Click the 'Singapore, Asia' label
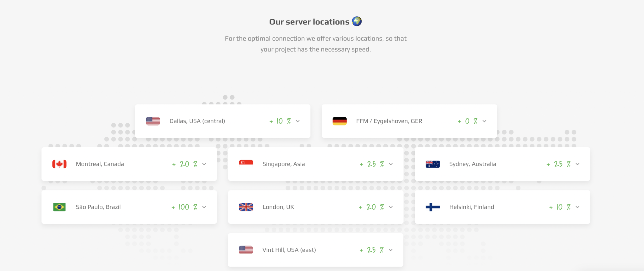 pyautogui.click(x=284, y=164)
